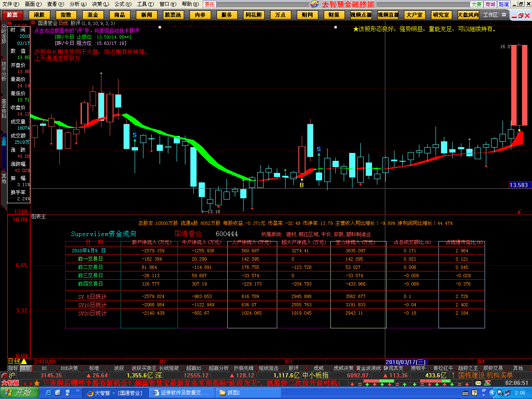Click the 2010年4月9日 date row label

coord(89,251)
